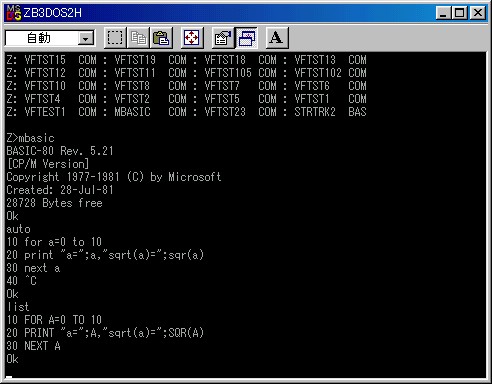Click the listed line starting "20 PRINT"

[105, 333]
